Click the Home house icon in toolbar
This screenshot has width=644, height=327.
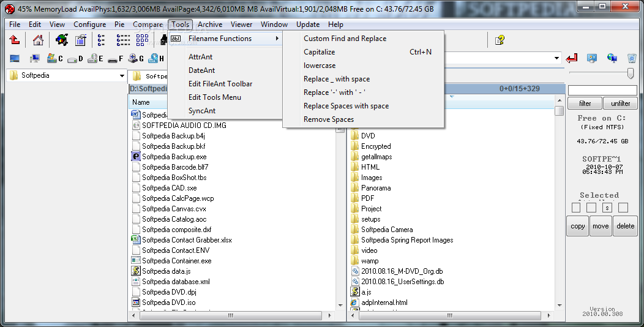[x=38, y=40]
